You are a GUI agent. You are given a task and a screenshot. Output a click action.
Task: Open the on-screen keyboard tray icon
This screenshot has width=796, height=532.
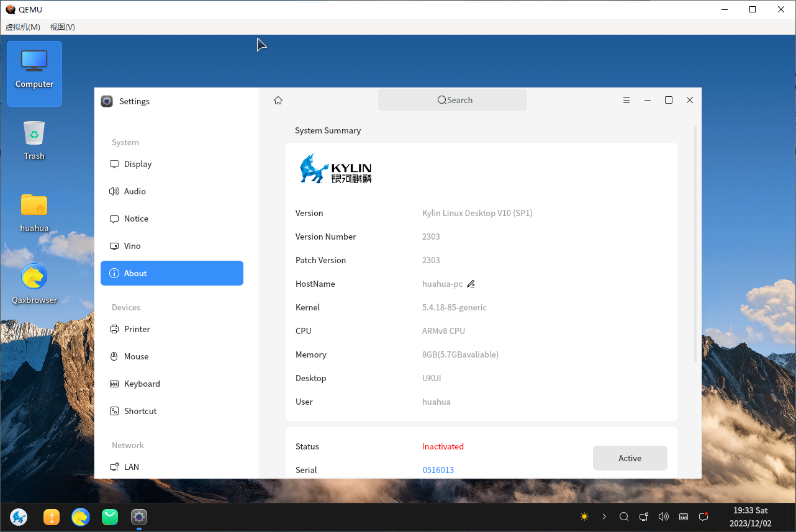684,516
